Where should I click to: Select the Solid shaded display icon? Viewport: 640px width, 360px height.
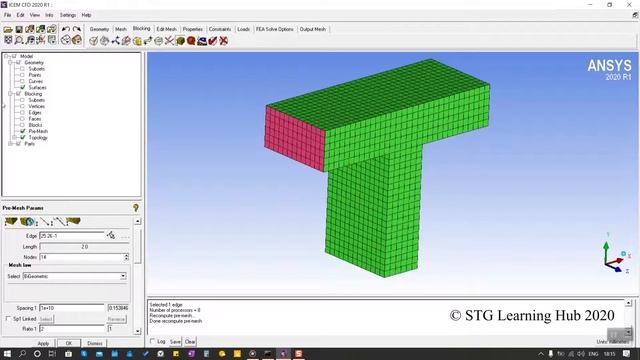tap(77, 40)
